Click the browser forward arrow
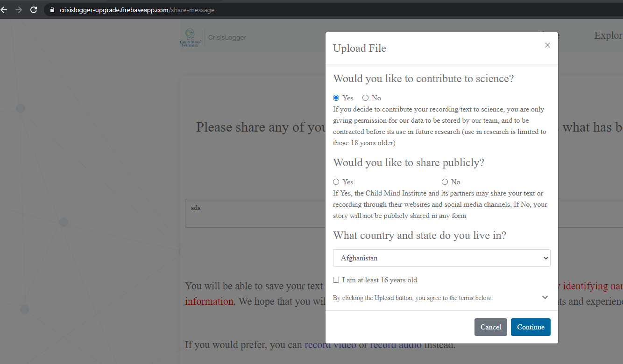Image resolution: width=623 pixels, height=364 pixels. [19, 9]
